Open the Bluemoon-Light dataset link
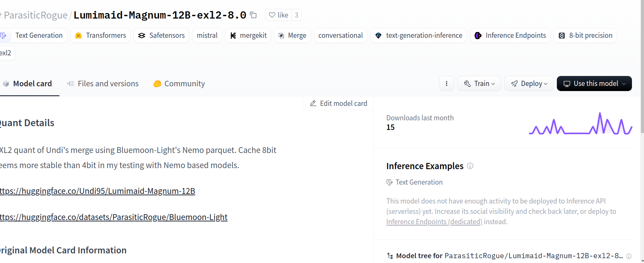This screenshot has width=644, height=263. click(114, 217)
